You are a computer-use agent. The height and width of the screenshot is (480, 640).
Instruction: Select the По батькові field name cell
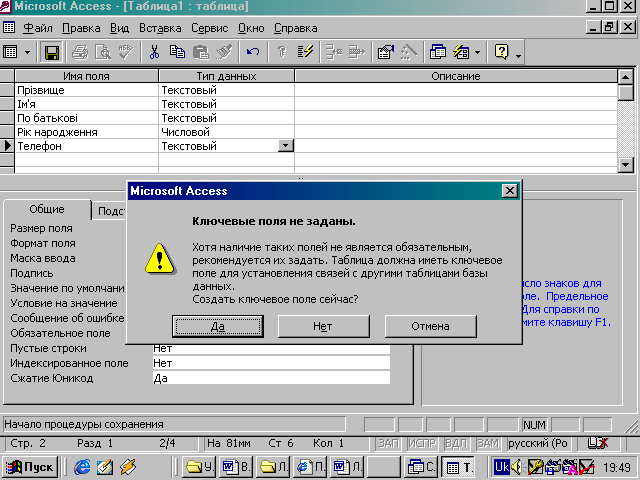pos(87,118)
